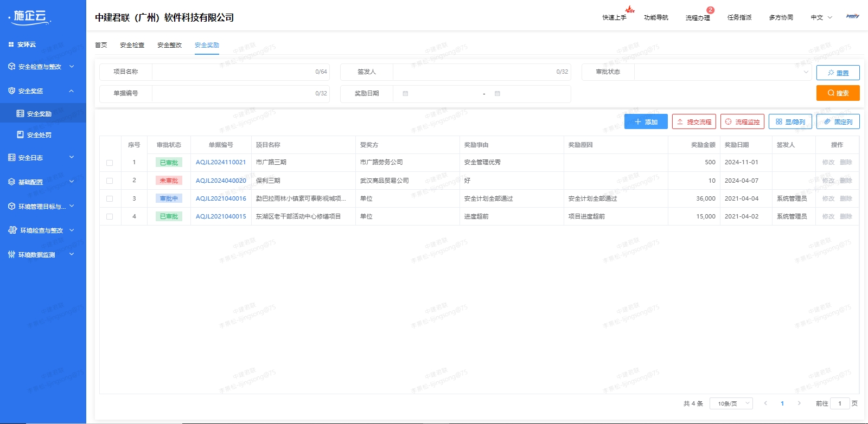
Task: Click the 项目名称 input field
Action: tap(241, 72)
